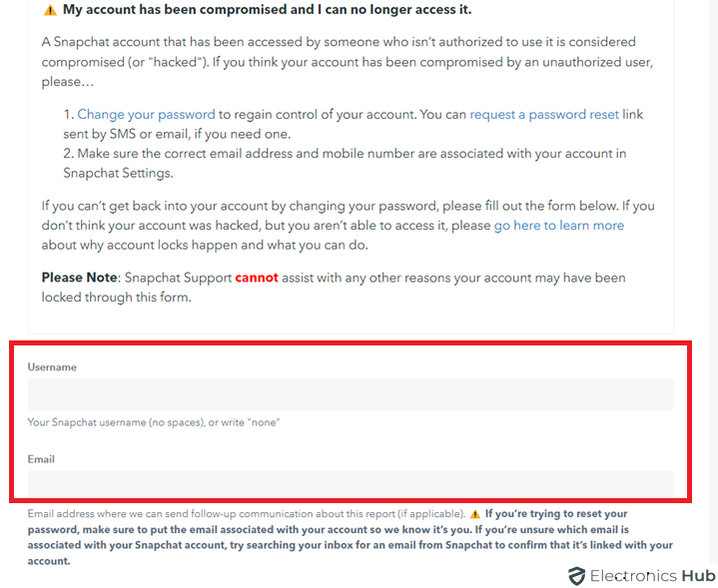Click the "Your Snapchat username (no spaces)" hint
The width and height of the screenshot is (718, 588).
pos(154,422)
